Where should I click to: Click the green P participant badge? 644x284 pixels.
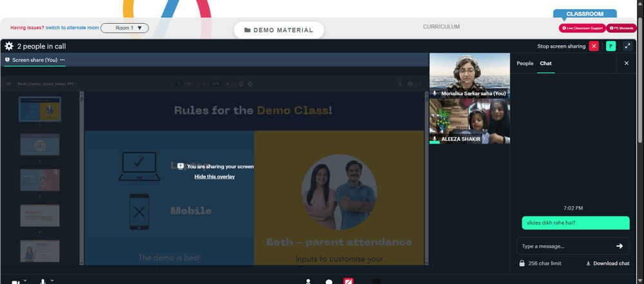(611, 46)
